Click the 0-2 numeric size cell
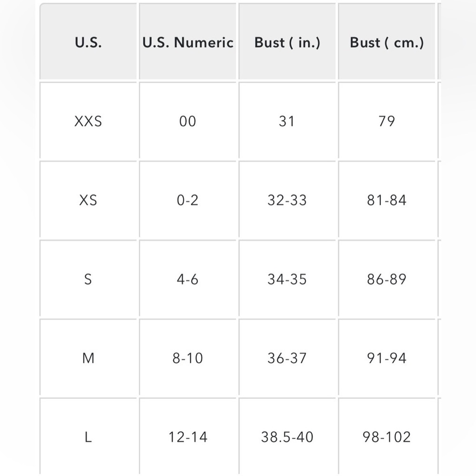This screenshot has height=476, width=476. click(x=188, y=199)
